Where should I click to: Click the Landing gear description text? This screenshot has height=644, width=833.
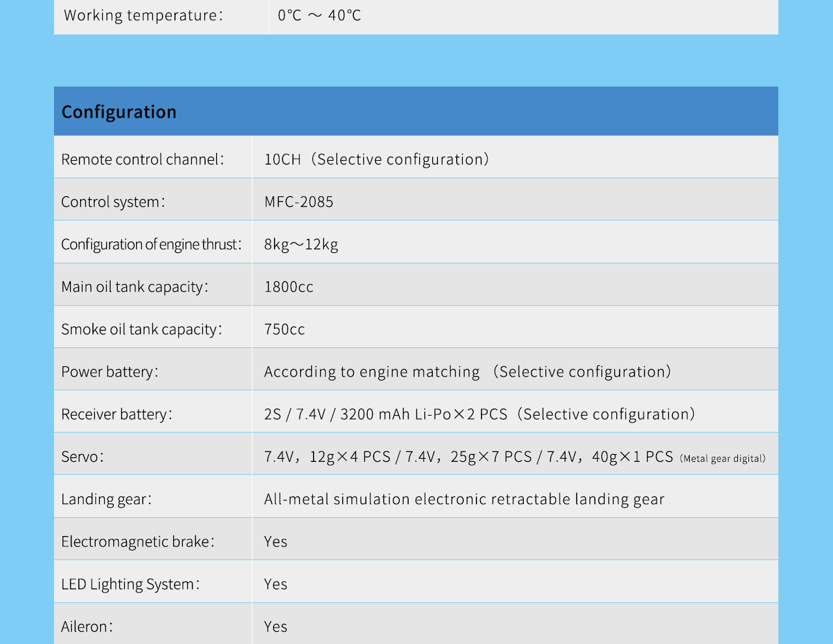point(464,499)
